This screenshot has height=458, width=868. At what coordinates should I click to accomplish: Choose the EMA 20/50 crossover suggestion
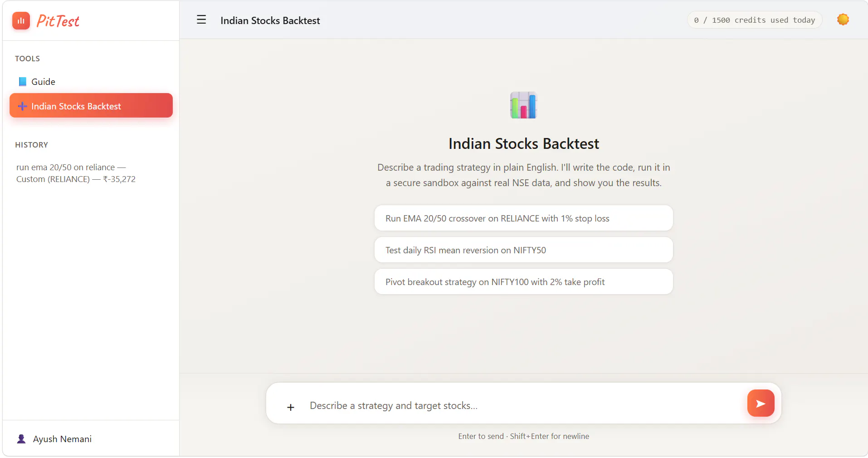coord(524,218)
